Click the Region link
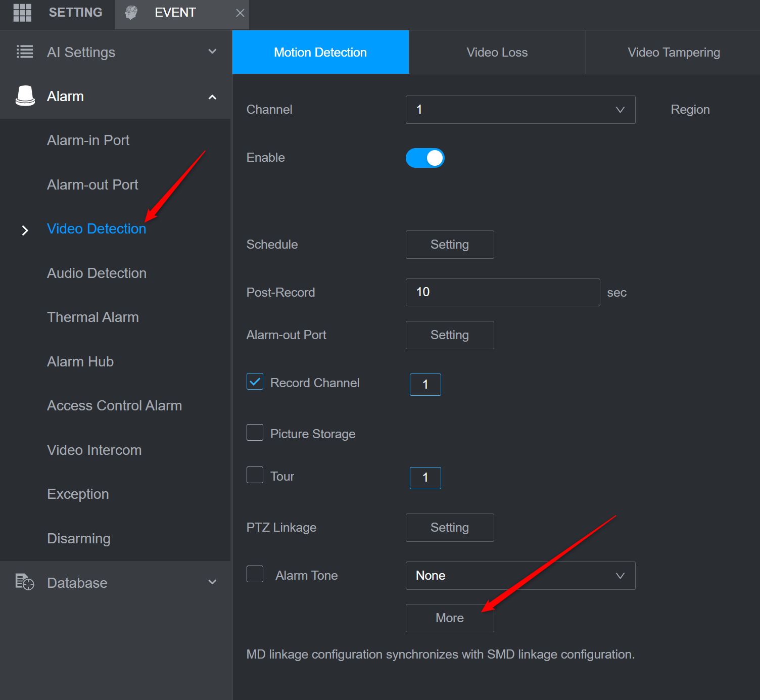 pyautogui.click(x=690, y=110)
